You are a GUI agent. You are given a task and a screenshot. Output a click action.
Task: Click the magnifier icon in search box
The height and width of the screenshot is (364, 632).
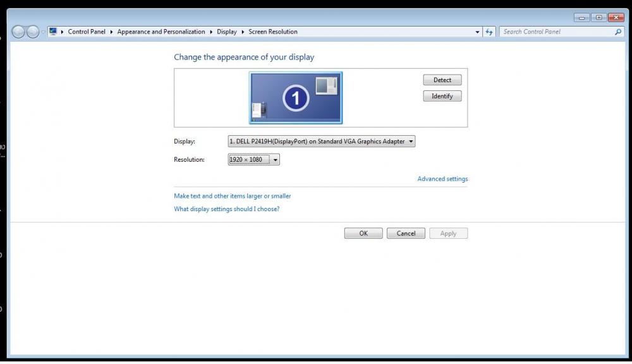pyautogui.click(x=618, y=32)
